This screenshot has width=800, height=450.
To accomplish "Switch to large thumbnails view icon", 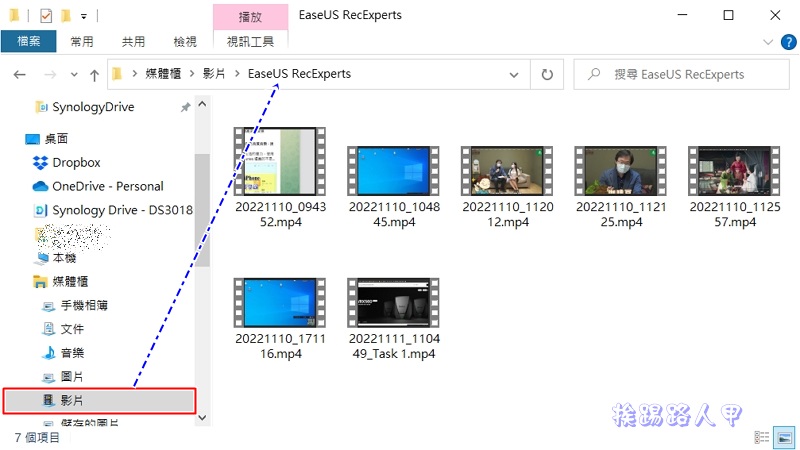I will [783, 438].
